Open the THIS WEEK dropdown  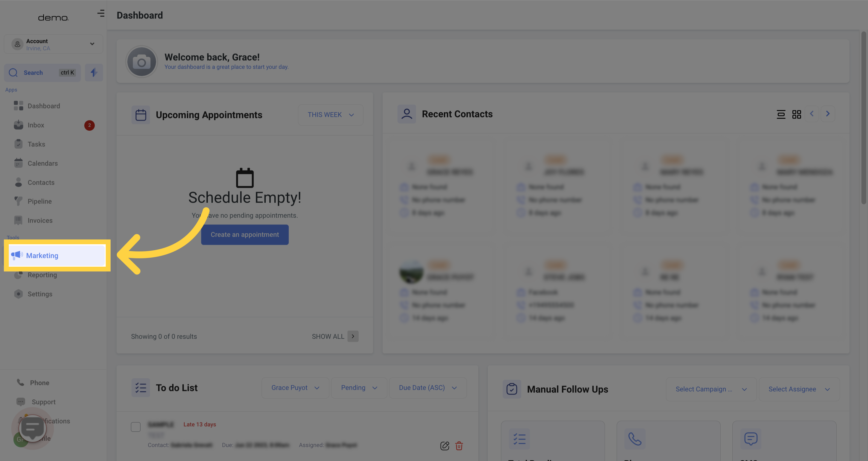[330, 115]
